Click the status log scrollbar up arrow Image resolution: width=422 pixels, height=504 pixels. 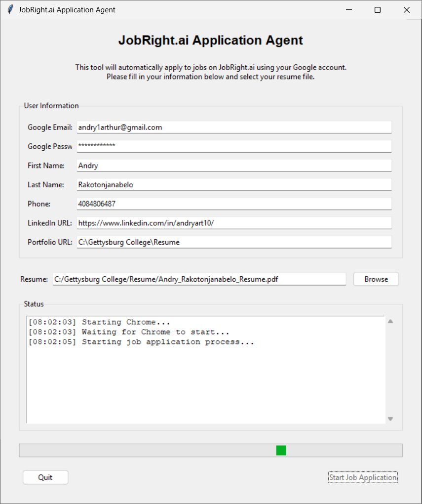click(390, 322)
